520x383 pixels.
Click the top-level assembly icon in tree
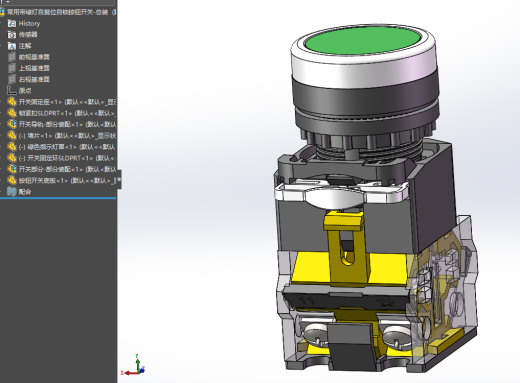[x=2, y=12]
